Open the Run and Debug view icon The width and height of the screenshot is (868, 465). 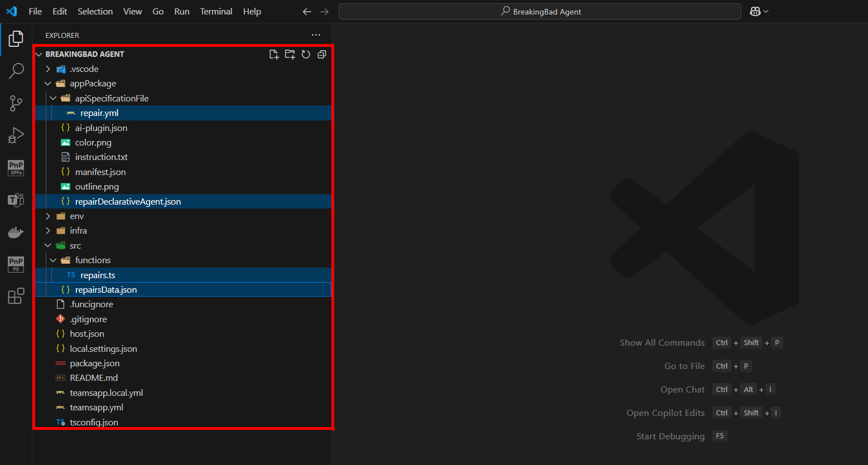[x=16, y=135]
